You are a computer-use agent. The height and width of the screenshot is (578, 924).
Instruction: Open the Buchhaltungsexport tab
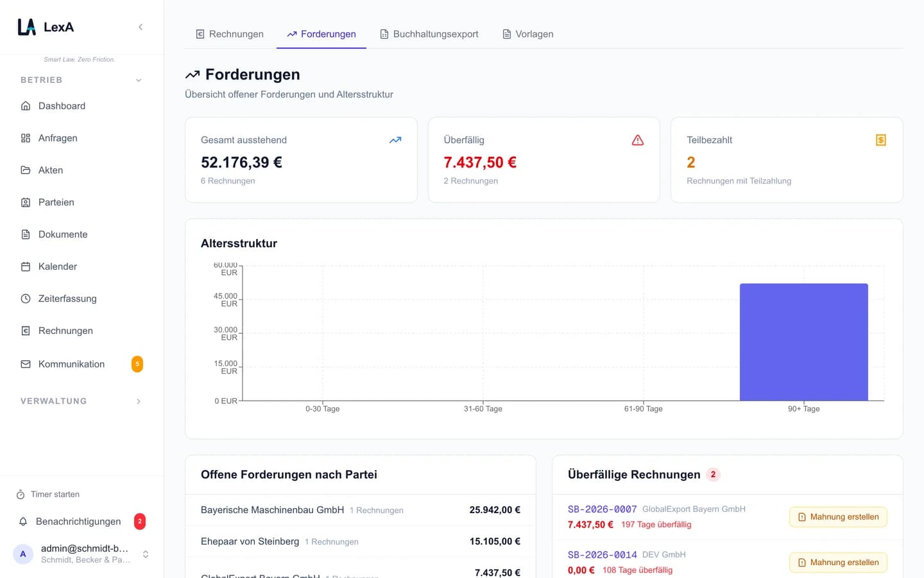point(429,34)
